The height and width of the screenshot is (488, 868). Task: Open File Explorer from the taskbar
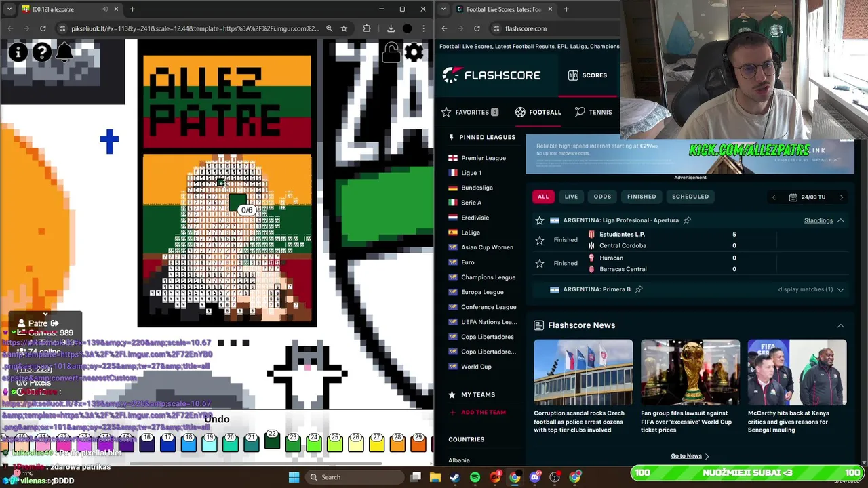click(x=435, y=477)
